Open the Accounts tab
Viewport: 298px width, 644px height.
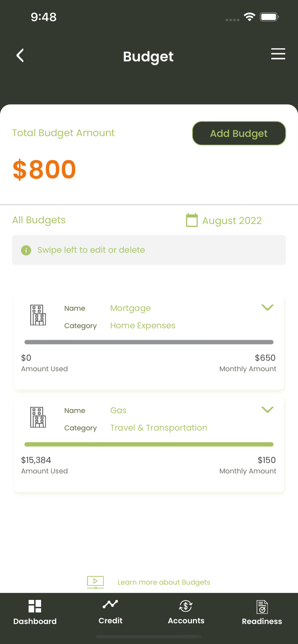click(x=186, y=612)
